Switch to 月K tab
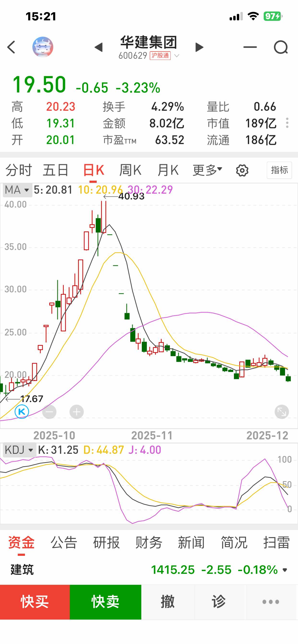This screenshot has height=644, width=298. coord(168,170)
